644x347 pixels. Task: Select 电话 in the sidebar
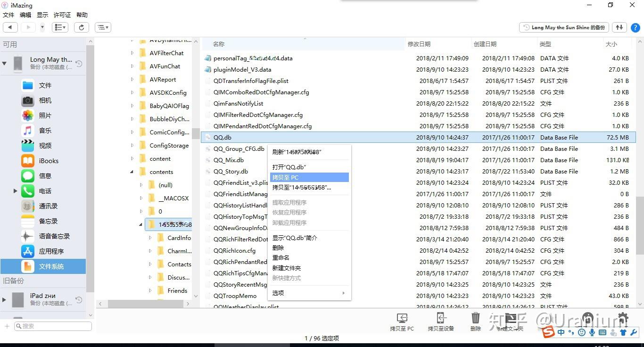[x=45, y=191]
